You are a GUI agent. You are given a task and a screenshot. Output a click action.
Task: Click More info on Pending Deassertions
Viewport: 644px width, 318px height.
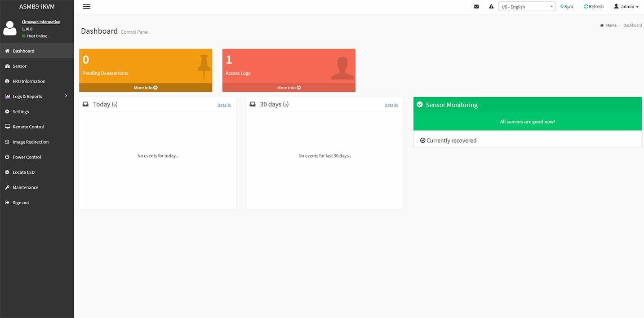click(146, 88)
